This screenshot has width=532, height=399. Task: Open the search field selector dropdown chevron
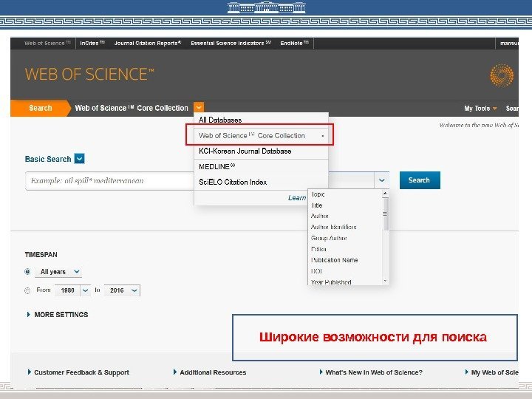(382, 180)
